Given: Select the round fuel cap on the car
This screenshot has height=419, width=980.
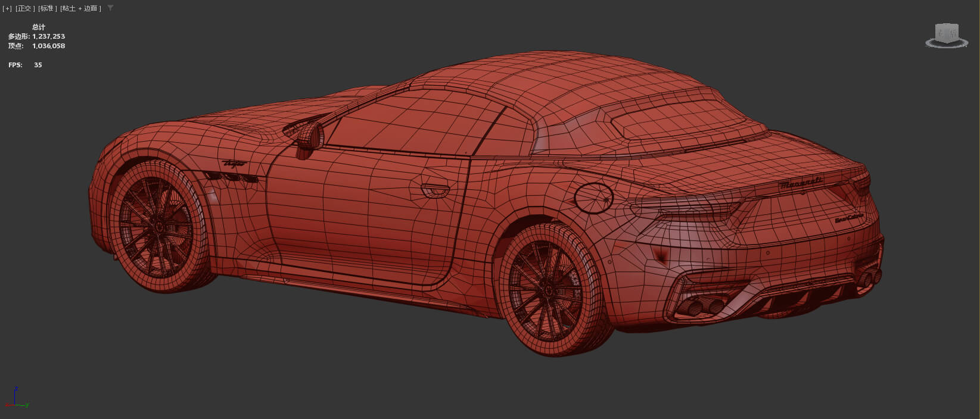Looking at the screenshot, I should [x=593, y=198].
